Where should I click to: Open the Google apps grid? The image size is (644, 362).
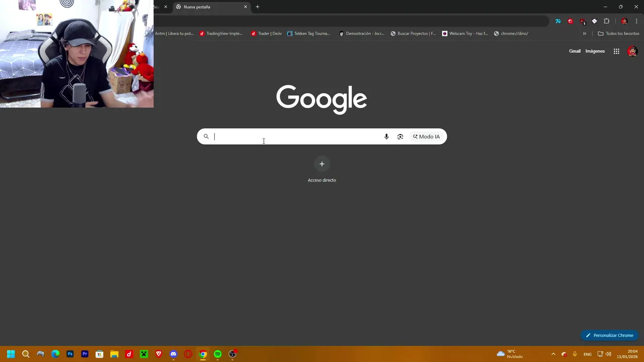[616, 51]
